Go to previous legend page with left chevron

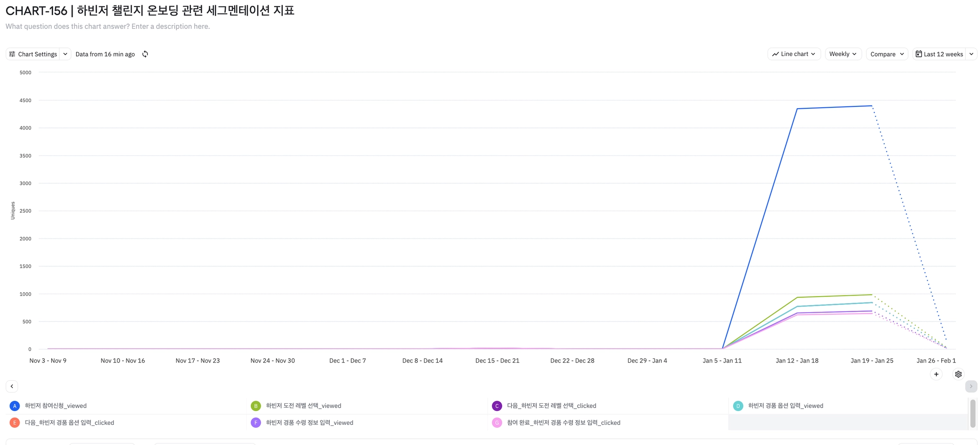click(x=12, y=386)
